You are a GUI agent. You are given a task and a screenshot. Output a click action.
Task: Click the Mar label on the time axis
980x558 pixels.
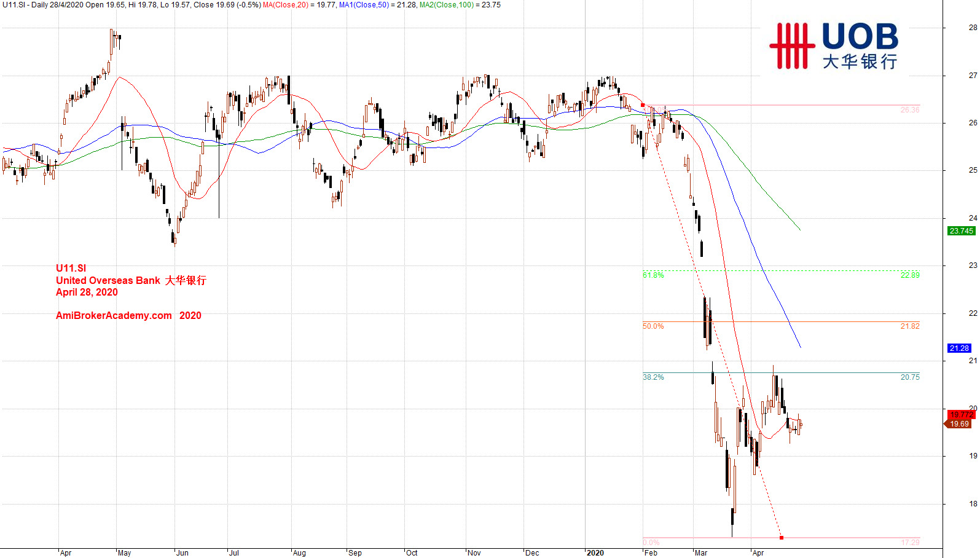click(701, 553)
